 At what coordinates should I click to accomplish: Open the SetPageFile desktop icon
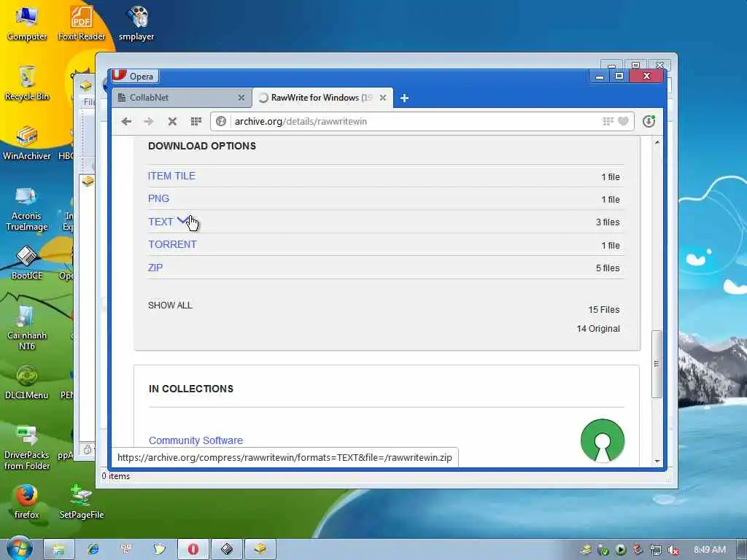click(82, 502)
